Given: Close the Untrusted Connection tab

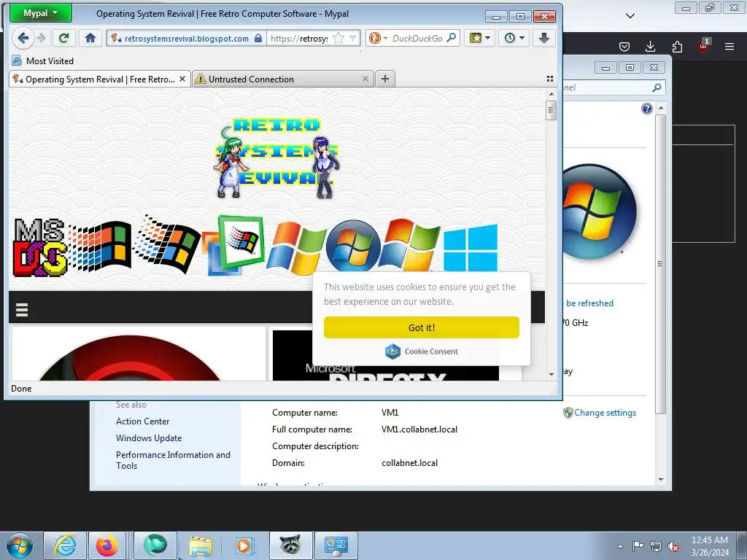Looking at the screenshot, I should coord(365,79).
